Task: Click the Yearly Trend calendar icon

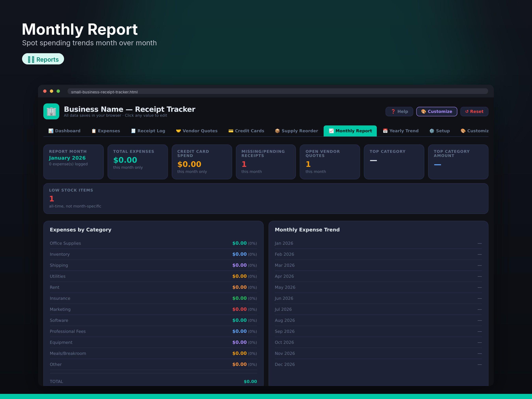Action: [x=385, y=131]
